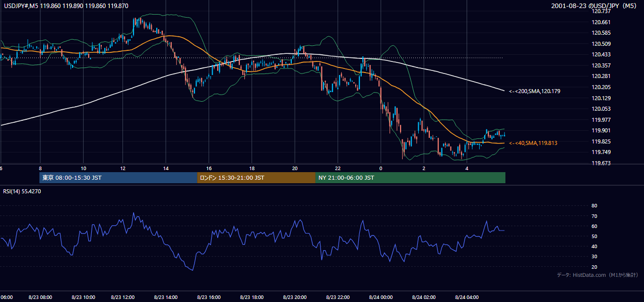Viewport: 644px width, 302px height.
Task: Click the Tokyo 08:00-15:30 JST session bar
Action: coord(118,178)
